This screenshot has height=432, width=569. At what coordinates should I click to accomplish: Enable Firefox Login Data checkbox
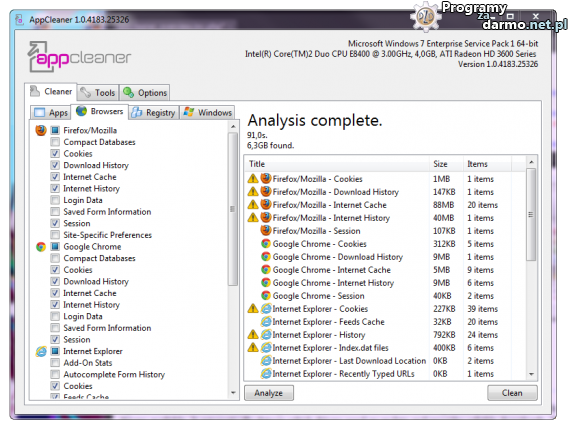pyautogui.click(x=55, y=200)
